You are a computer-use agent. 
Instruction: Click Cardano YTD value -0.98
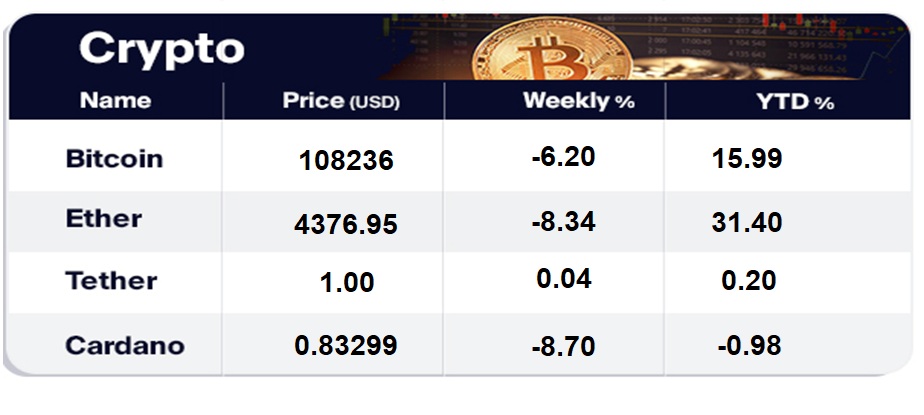[749, 346]
